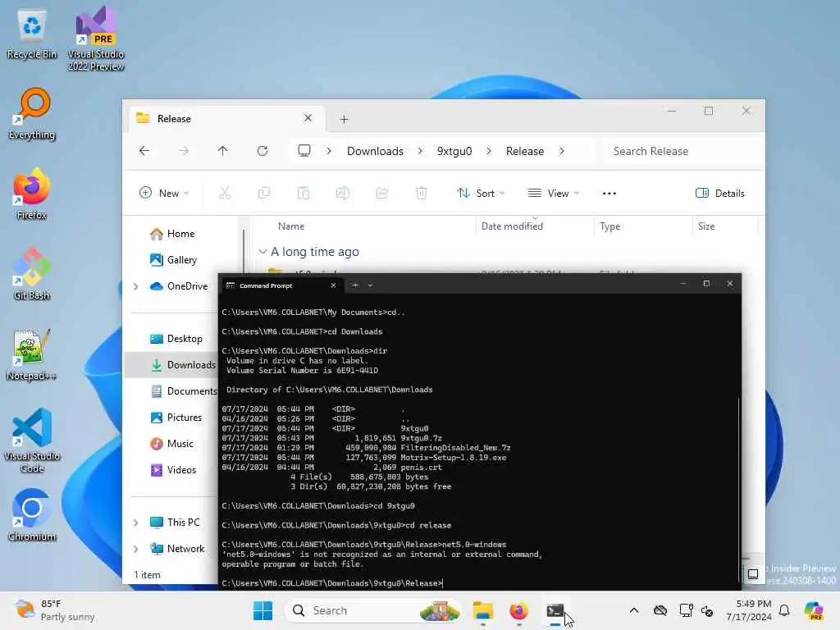Open Notepad++ desktop shortcut
This screenshot has width=840, height=630.
[x=32, y=354]
